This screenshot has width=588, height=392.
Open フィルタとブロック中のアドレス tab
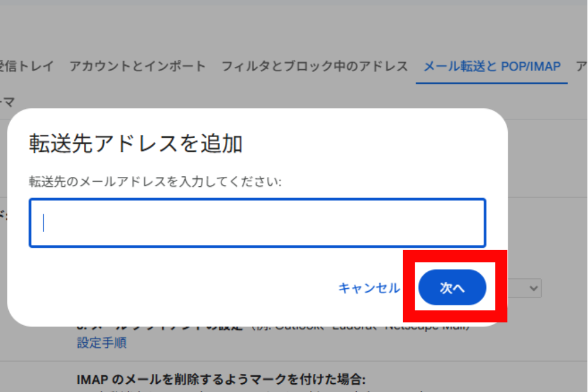point(314,66)
